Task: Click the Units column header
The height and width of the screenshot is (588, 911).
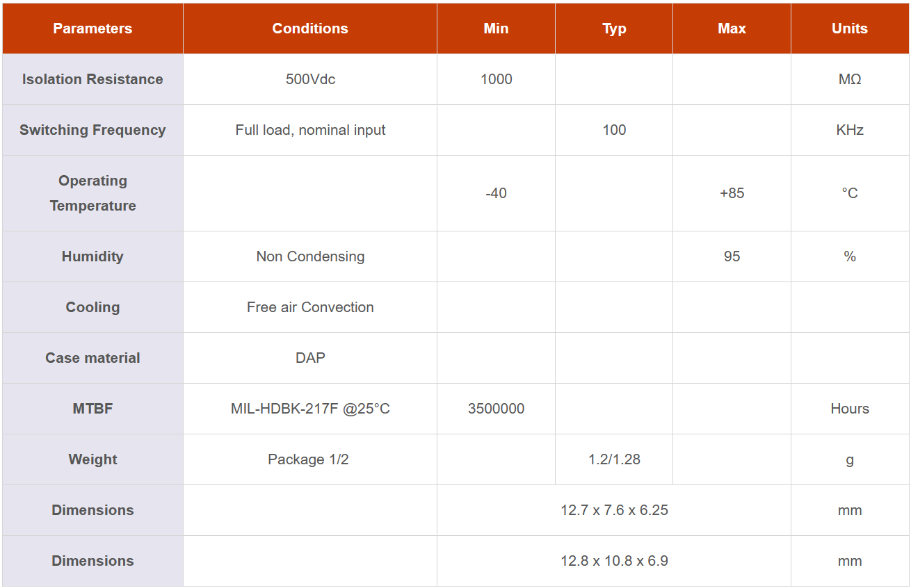Action: (x=850, y=28)
